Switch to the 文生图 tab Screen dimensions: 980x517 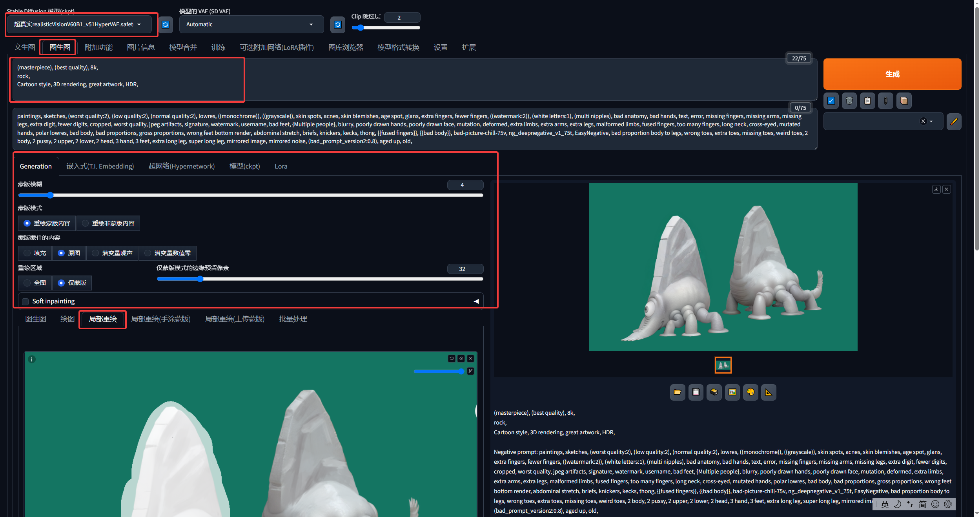(24, 47)
